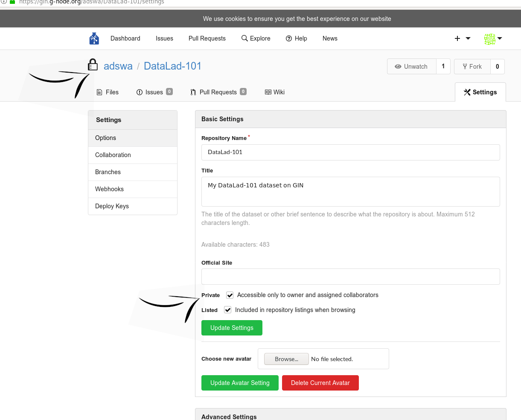
Task: Click the green Update Settings button
Action: pyautogui.click(x=232, y=328)
